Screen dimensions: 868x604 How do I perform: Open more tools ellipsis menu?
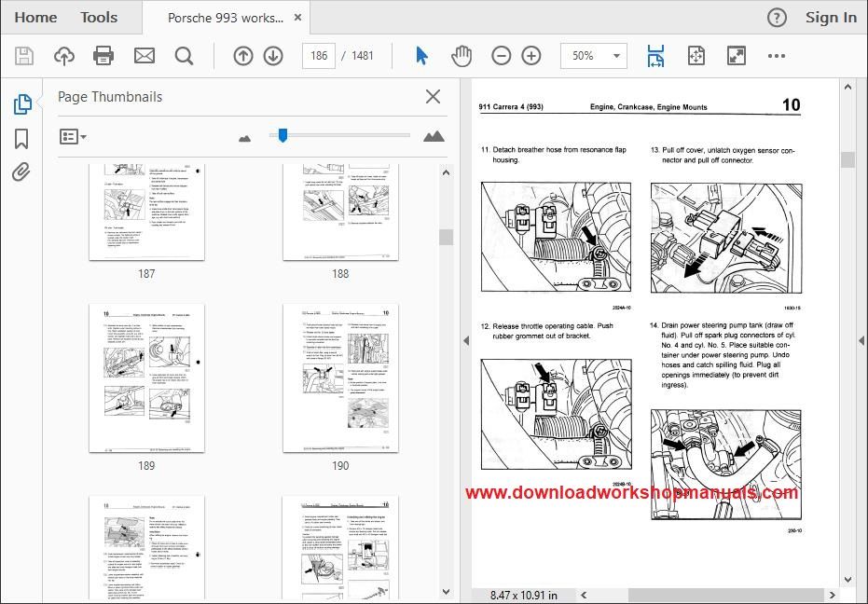click(x=776, y=56)
